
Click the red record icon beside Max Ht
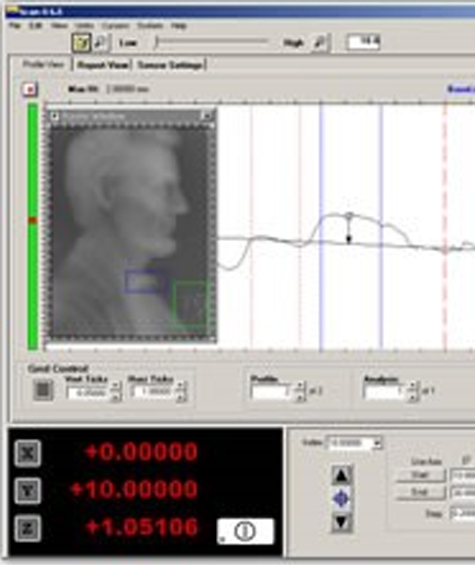tap(30, 89)
